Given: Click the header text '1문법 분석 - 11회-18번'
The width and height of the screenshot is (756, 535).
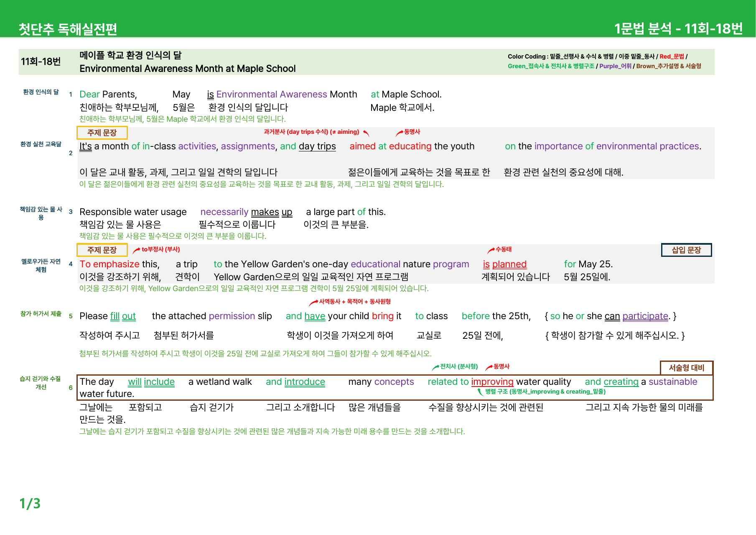Looking at the screenshot, I should pos(678,28).
